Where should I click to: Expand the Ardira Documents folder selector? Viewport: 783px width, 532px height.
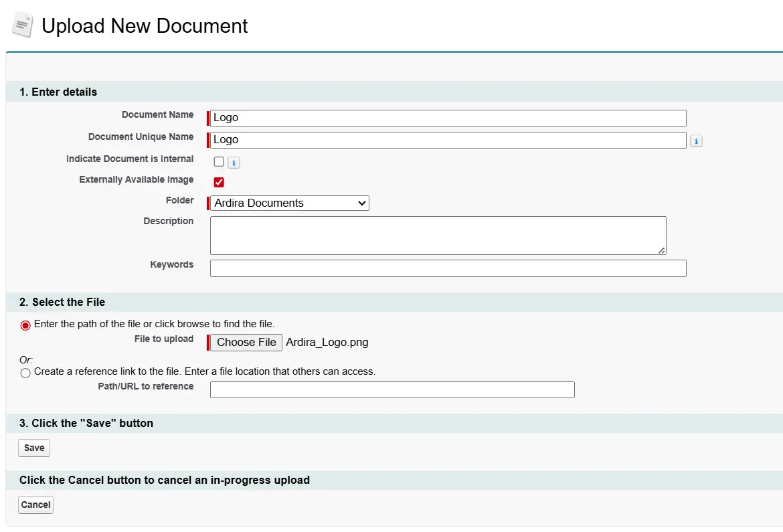click(288, 203)
